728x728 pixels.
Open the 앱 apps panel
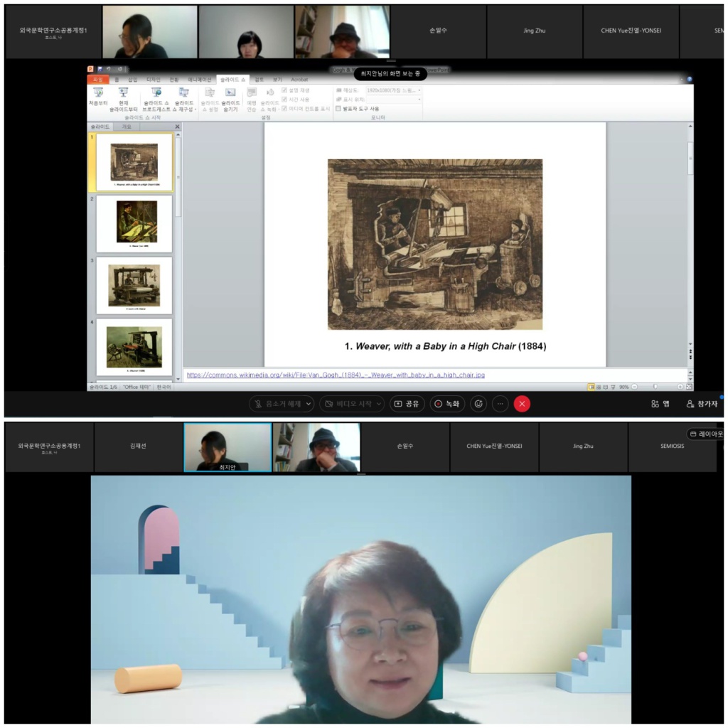tap(660, 404)
